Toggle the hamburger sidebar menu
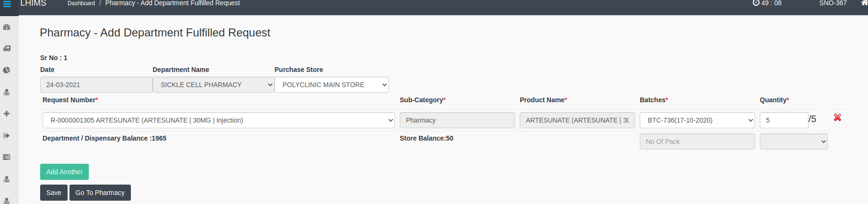This screenshot has height=204, width=868. point(7,4)
